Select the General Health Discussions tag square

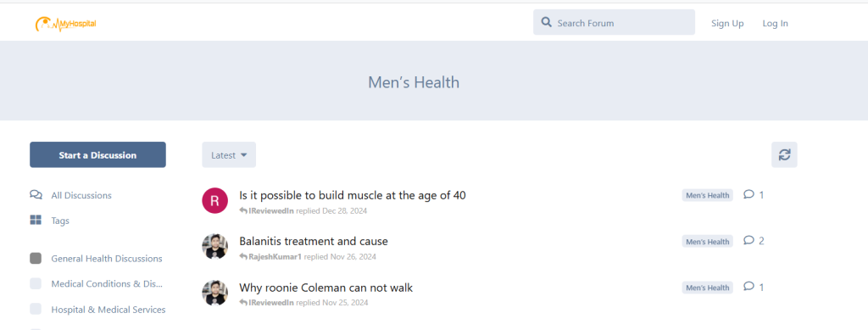pos(36,259)
